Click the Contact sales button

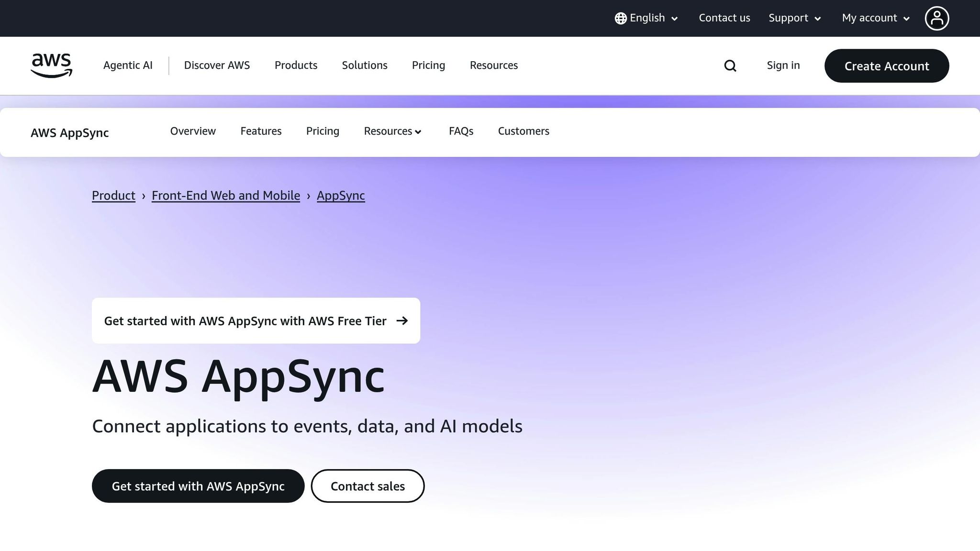367,486
